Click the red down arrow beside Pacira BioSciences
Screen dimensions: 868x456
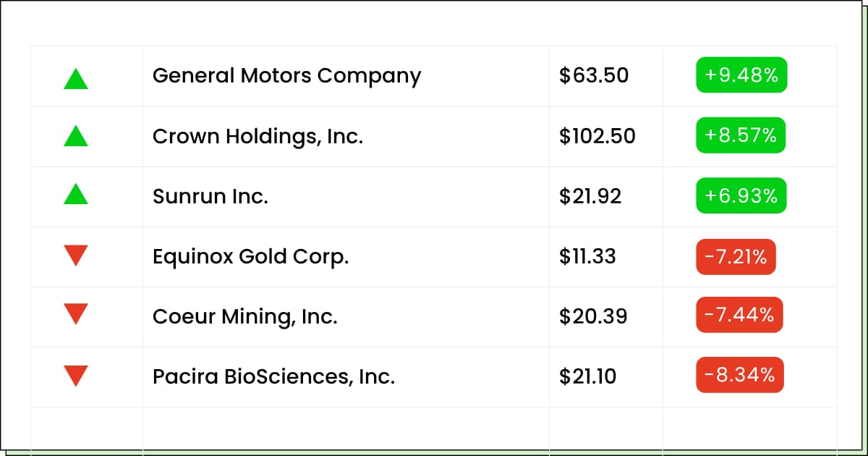tap(76, 376)
